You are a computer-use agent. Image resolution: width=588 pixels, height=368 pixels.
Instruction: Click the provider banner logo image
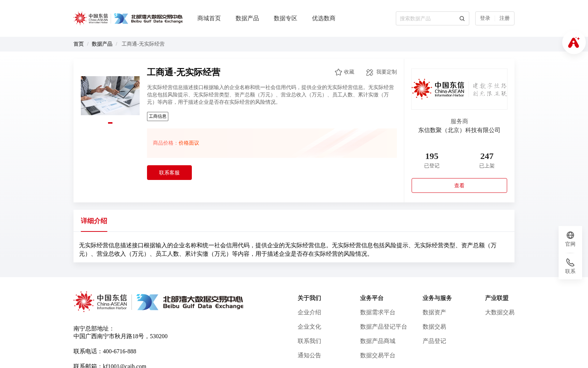[x=459, y=89]
